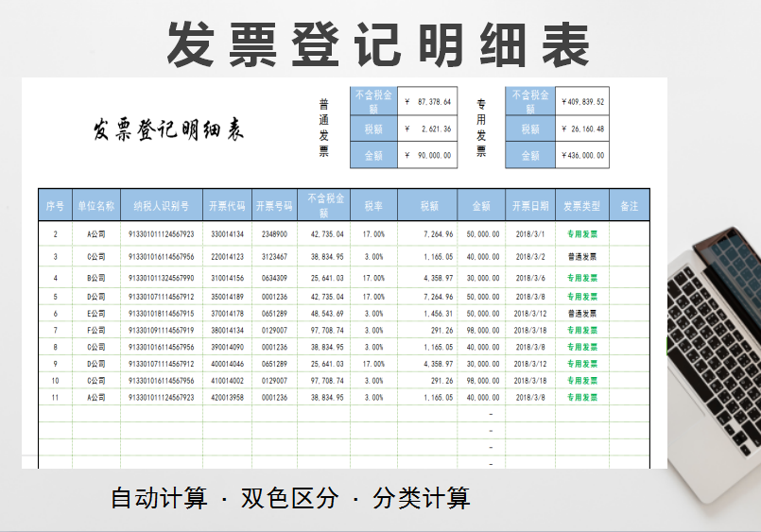Click the calligraphy 发票登记明细表 sheet title
Viewport: 761px width, 532px height.
(x=168, y=129)
